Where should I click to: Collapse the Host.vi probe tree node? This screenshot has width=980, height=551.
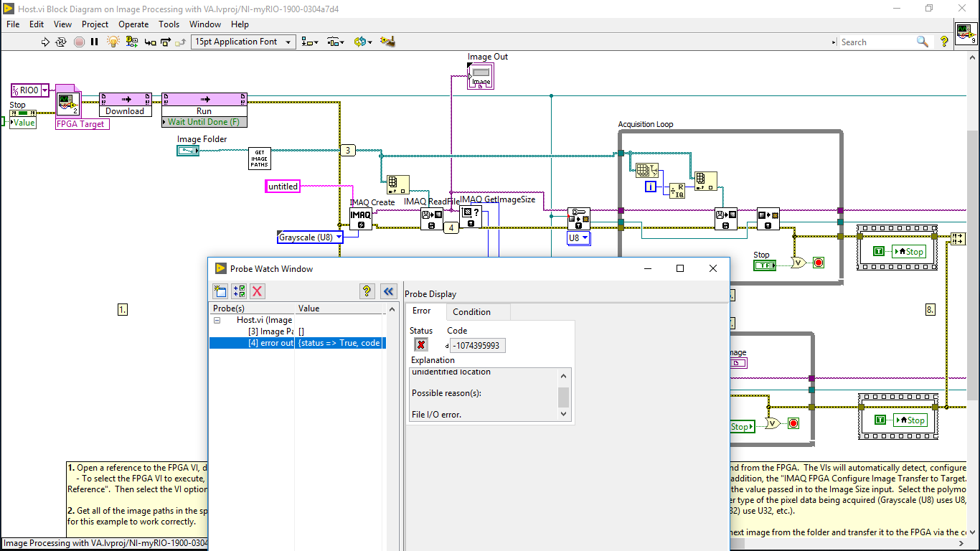click(x=217, y=320)
